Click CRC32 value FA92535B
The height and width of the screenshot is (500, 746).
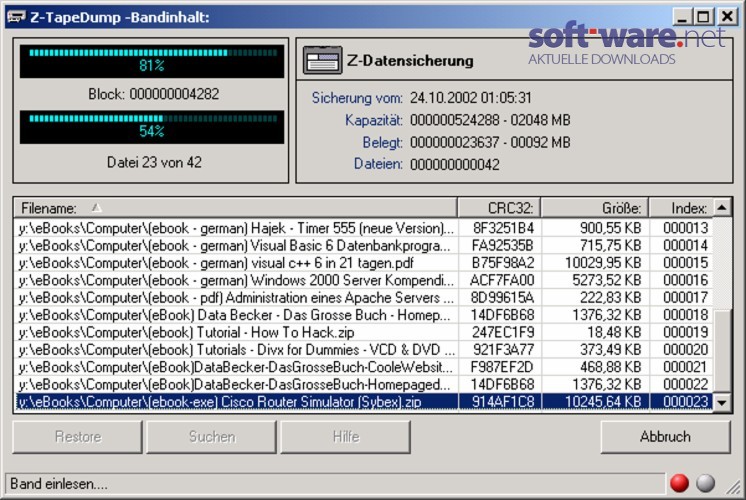(x=502, y=245)
